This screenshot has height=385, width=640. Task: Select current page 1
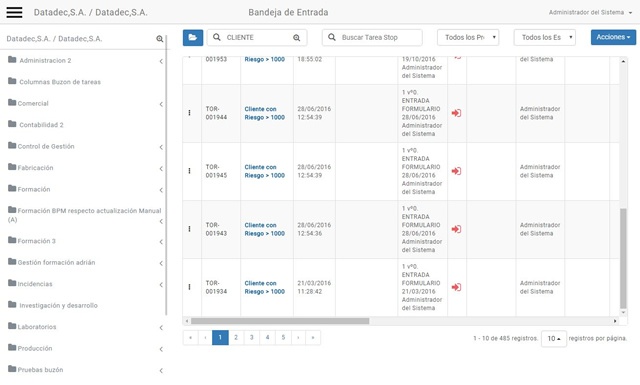pyautogui.click(x=220, y=337)
